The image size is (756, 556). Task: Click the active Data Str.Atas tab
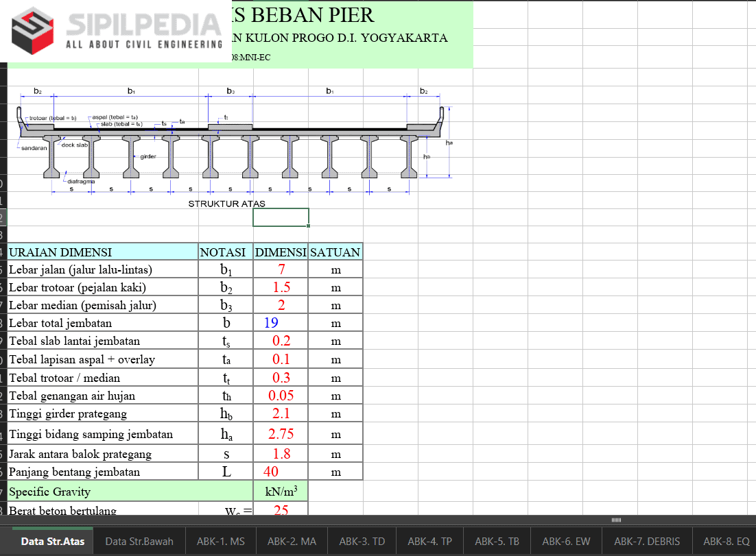[53, 541]
